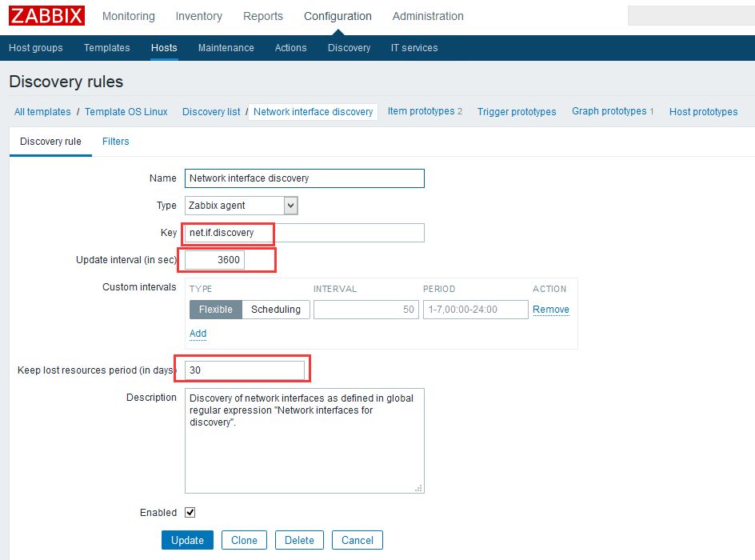This screenshot has width=755, height=560.
Task: Open Host prototypes link
Action: click(x=703, y=112)
